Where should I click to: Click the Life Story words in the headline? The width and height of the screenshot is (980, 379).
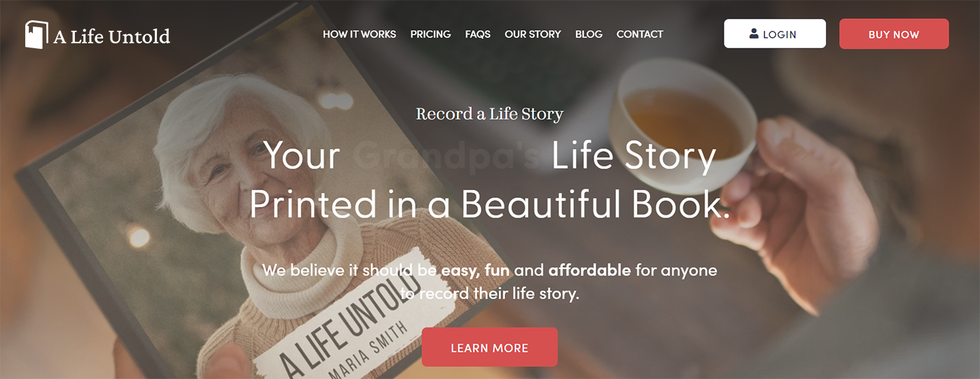pos(634,157)
